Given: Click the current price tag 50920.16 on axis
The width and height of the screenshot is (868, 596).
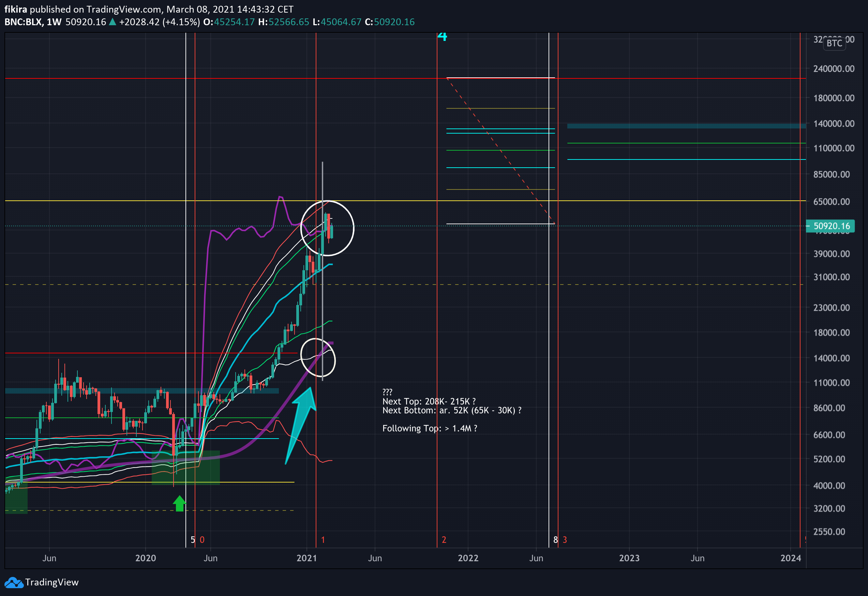Looking at the screenshot, I should point(830,226).
